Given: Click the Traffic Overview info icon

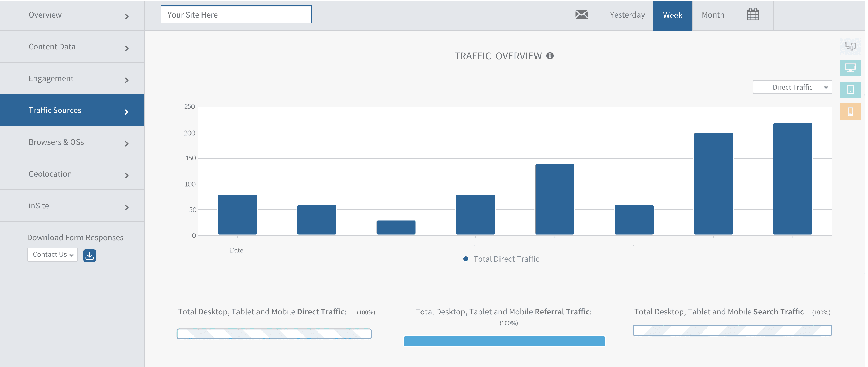Looking at the screenshot, I should click(x=550, y=56).
